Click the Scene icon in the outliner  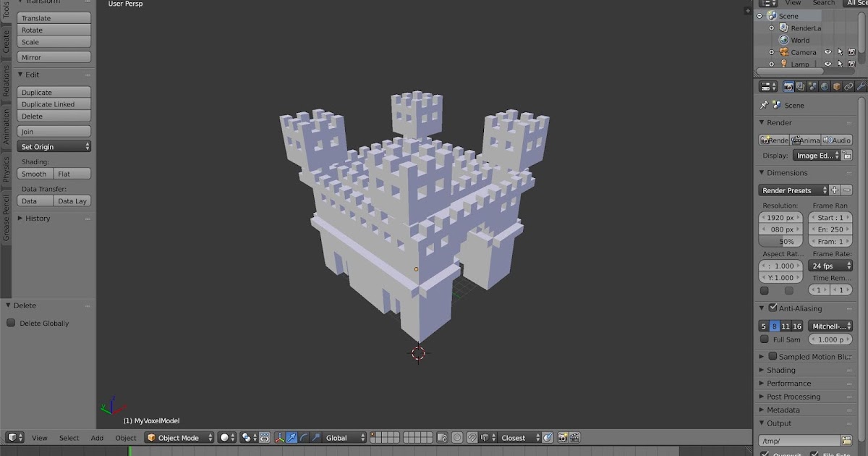(x=773, y=15)
